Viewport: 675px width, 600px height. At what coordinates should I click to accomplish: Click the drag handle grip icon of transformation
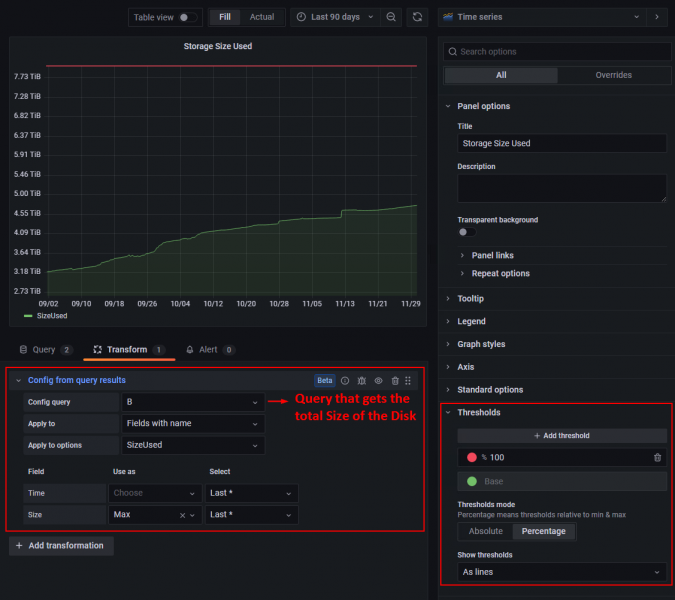tap(408, 380)
